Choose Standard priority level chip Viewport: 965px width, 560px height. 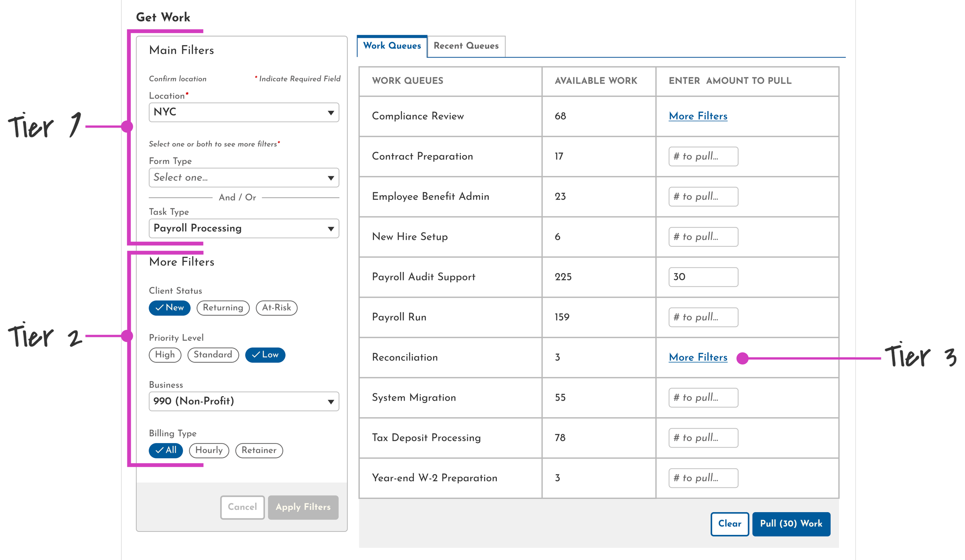[x=213, y=355]
